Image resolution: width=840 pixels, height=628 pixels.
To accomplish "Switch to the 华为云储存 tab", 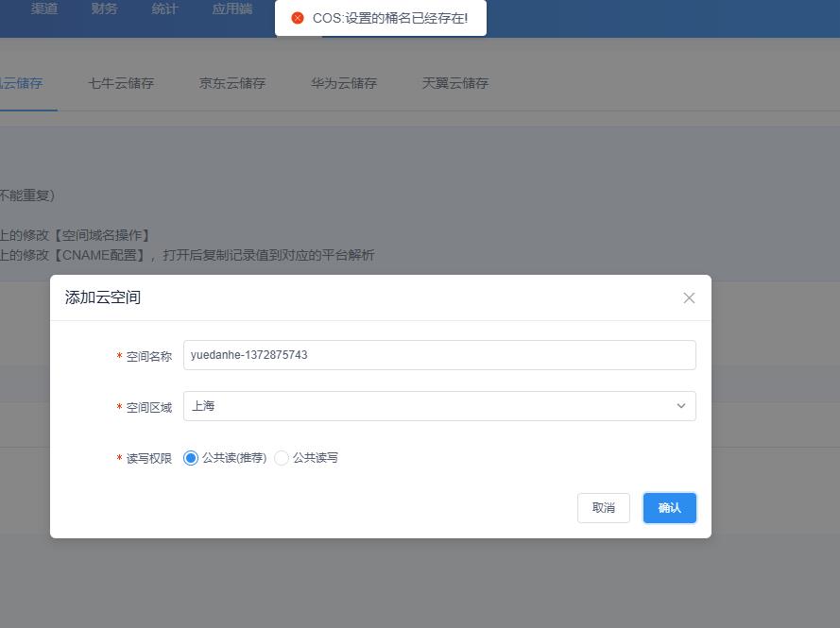I will [344, 83].
